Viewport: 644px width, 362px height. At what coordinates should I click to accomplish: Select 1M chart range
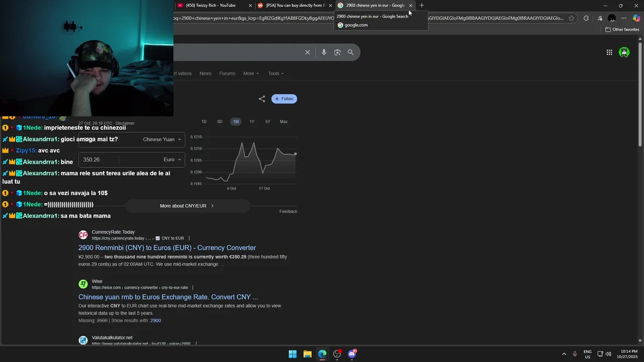click(235, 122)
